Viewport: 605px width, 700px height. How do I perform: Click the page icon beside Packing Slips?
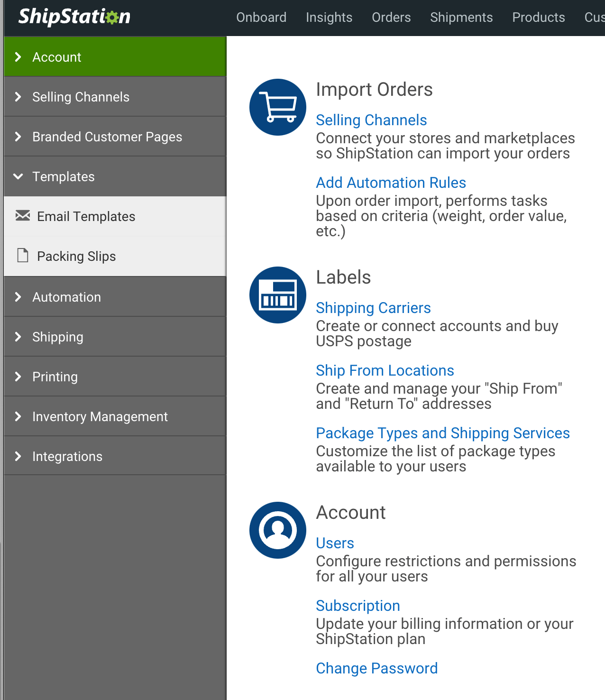pos(22,256)
